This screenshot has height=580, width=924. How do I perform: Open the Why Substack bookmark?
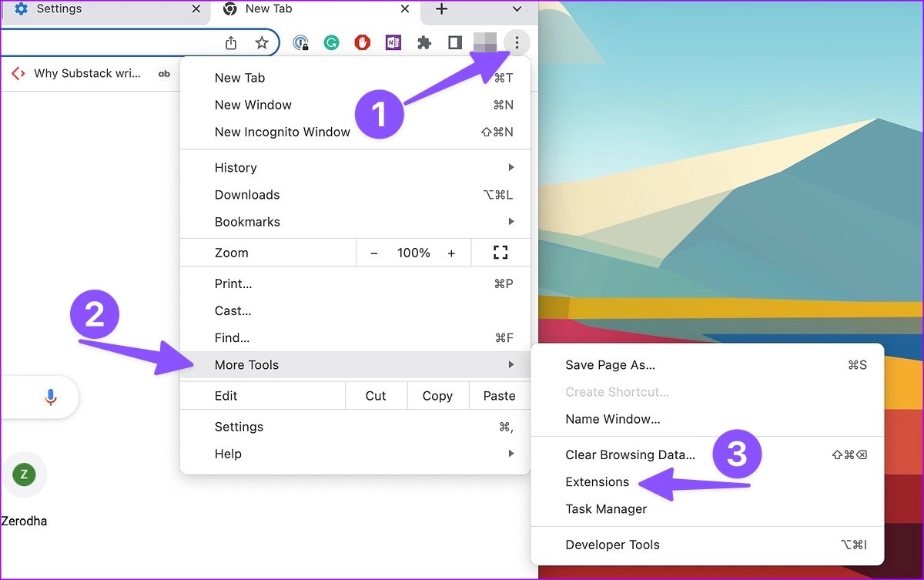point(76,74)
